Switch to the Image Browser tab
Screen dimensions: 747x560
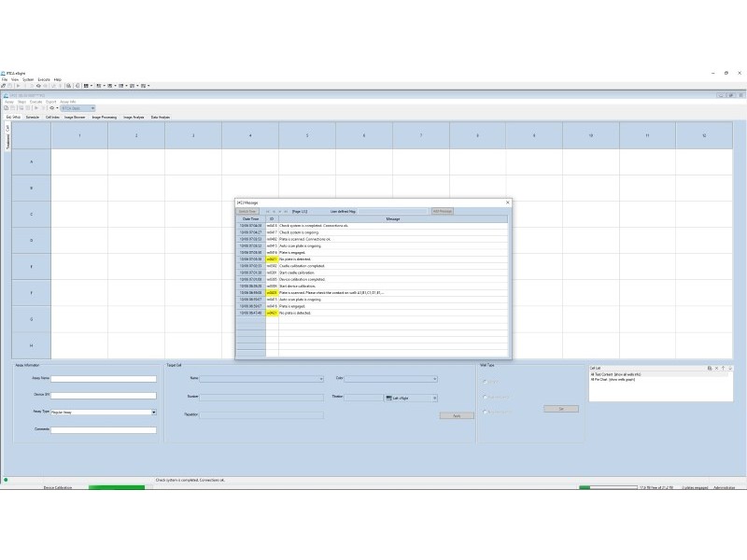[75, 118]
